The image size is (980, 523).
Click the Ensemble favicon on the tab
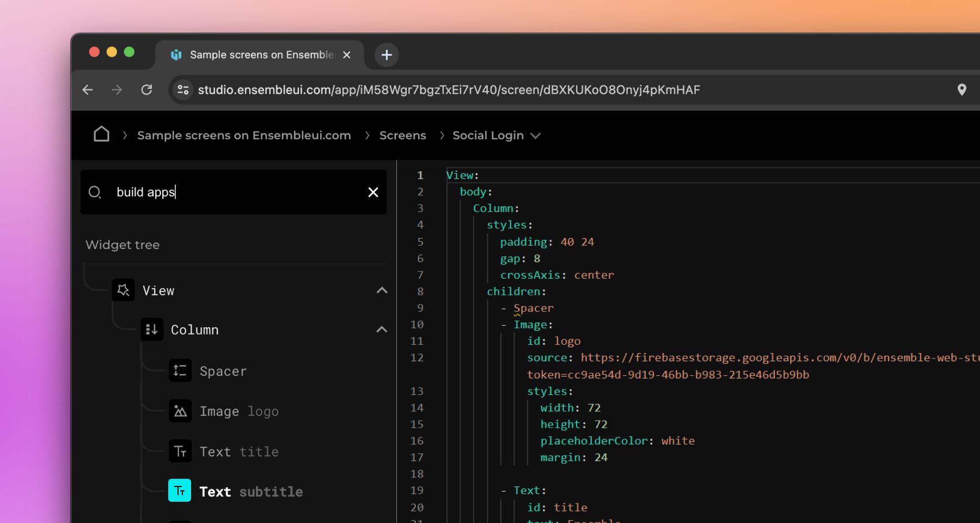click(x=176, y=55)
